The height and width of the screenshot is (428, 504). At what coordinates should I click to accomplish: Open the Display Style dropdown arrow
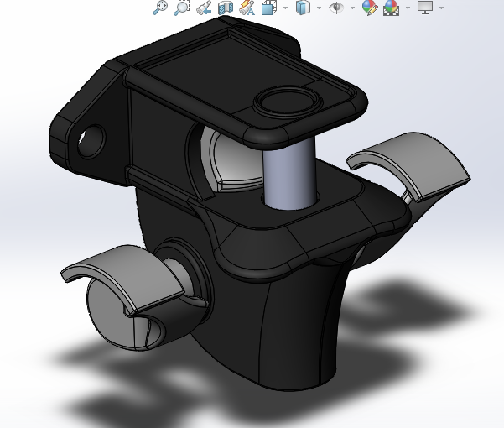coord(319,8)
